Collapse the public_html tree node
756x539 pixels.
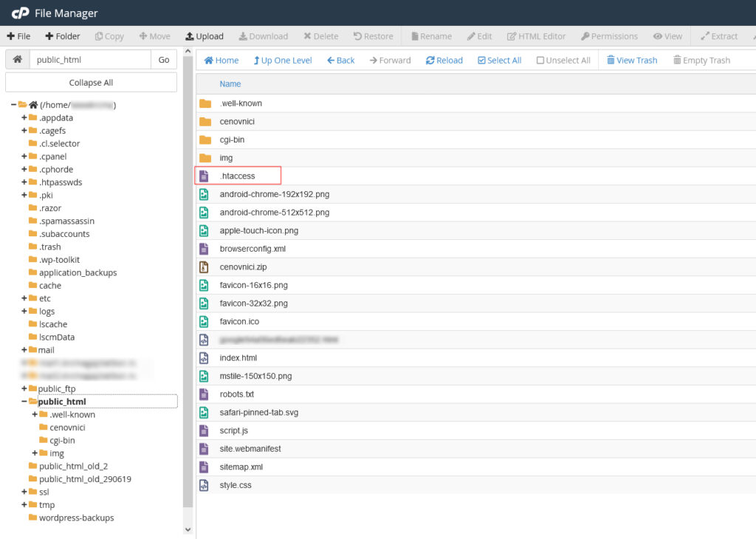tap(24, 402)
